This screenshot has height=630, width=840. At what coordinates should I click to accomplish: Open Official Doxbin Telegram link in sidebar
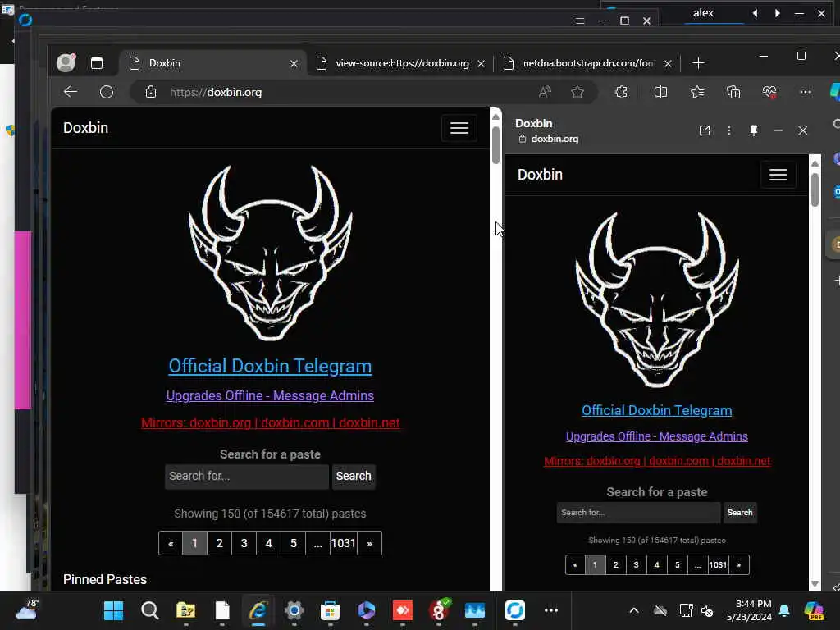pyautogui.click(x=657, y=410)
